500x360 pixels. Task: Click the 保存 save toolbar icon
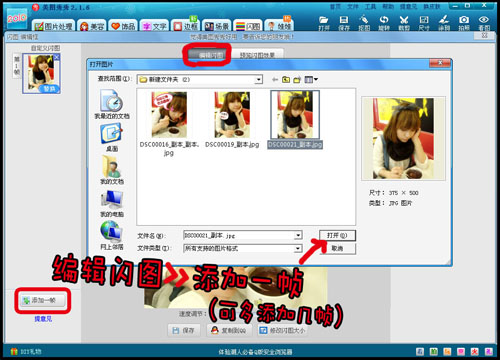[344, 23]
